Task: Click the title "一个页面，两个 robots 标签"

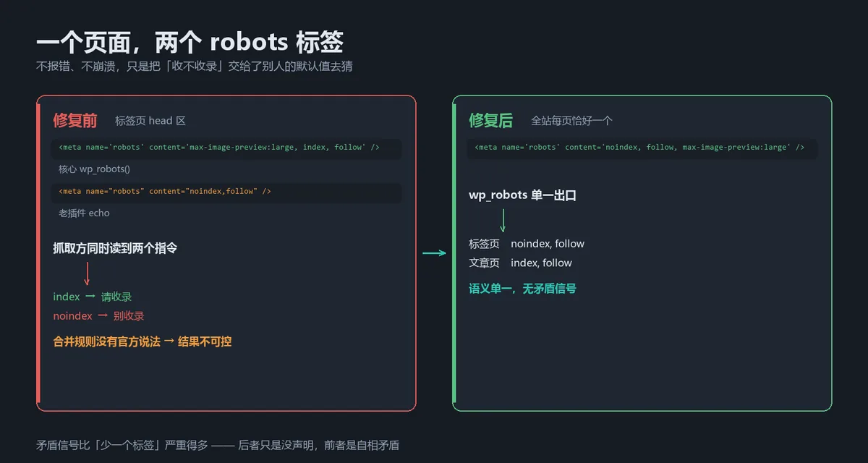Action: [x=190, y=42]
